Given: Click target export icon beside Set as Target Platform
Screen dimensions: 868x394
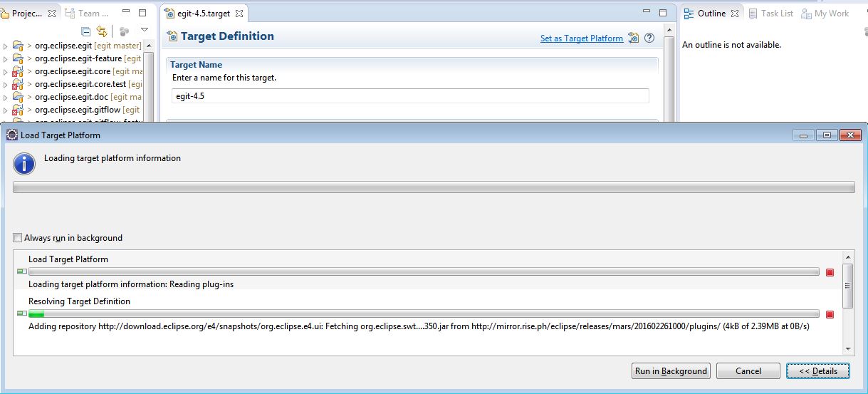Looking at the screenshot, I should (x=634, y=38).
